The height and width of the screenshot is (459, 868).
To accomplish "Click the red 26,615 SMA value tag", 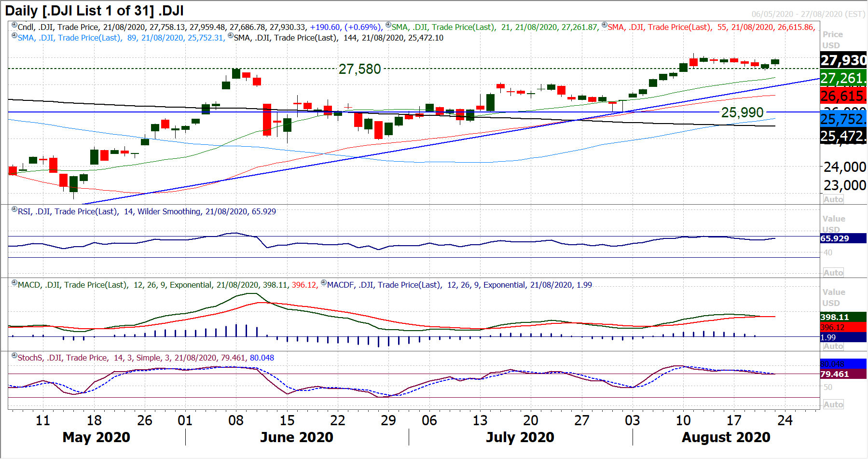I will 843,96.
